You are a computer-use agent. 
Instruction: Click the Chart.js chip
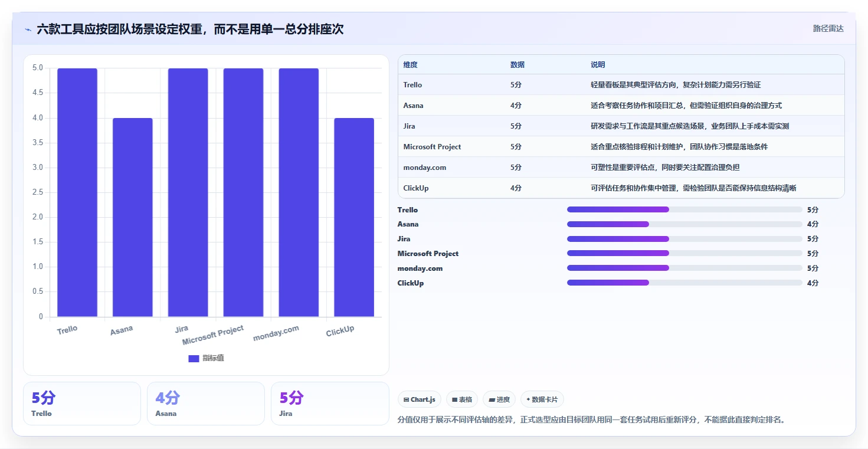pyautogui.click(x=420, y=399)
